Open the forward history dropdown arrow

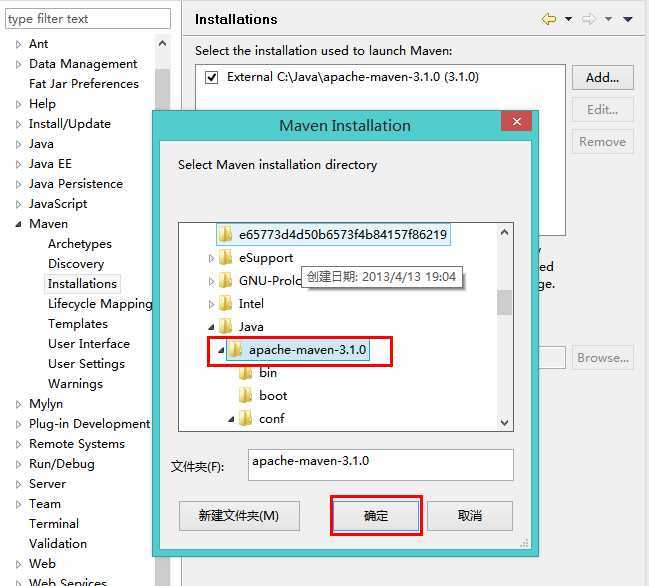pos(608,19)
